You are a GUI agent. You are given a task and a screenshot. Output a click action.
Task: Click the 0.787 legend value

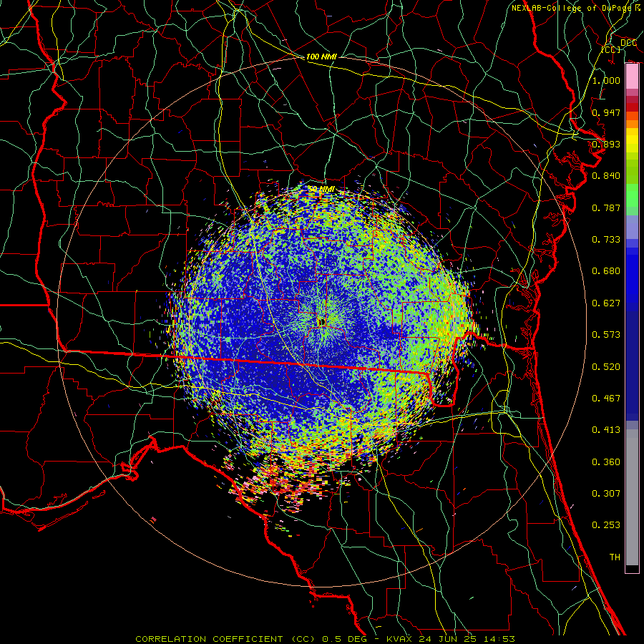[606, 208]
